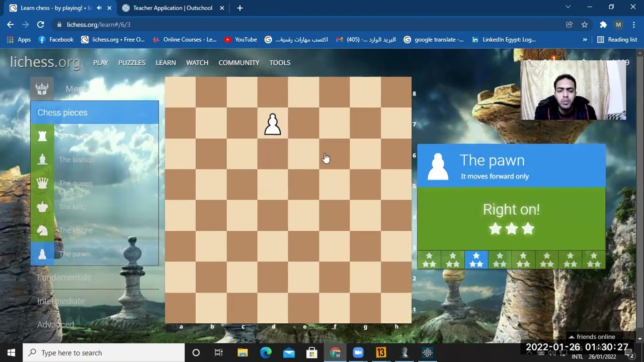
Task: Select the first pawn stage stars
Action: [429, 260]
